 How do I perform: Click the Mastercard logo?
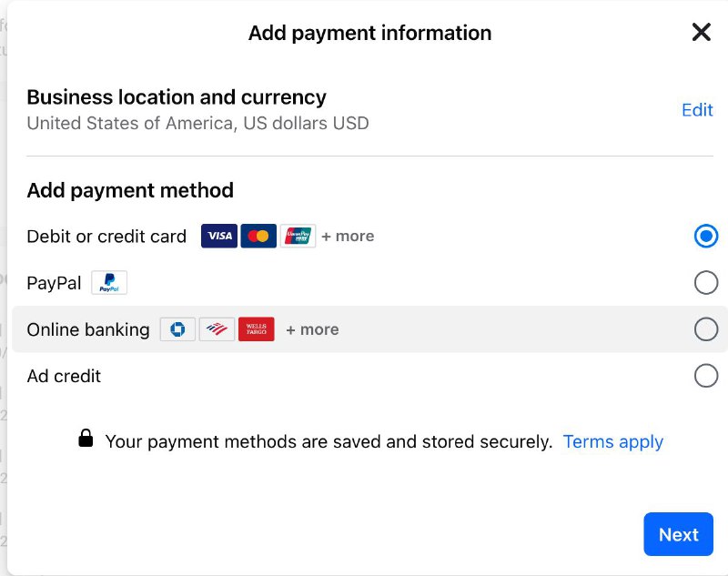coord(258,236)
